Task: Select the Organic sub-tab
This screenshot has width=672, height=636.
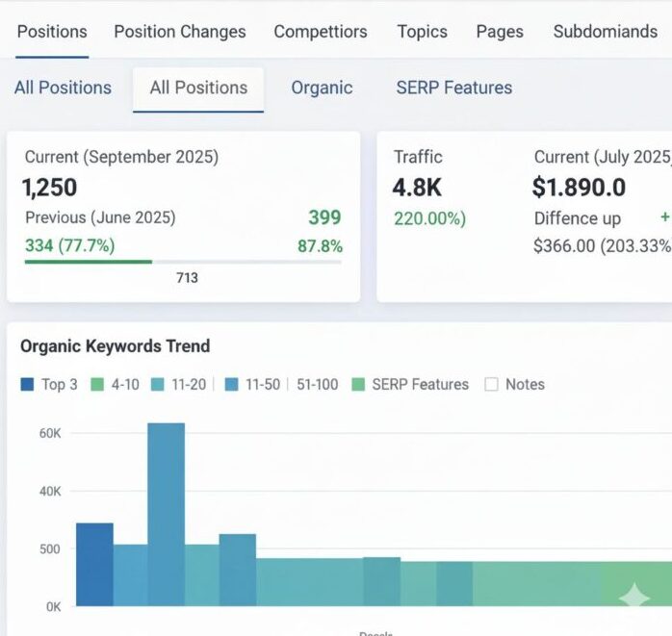Action: (322, 88)
